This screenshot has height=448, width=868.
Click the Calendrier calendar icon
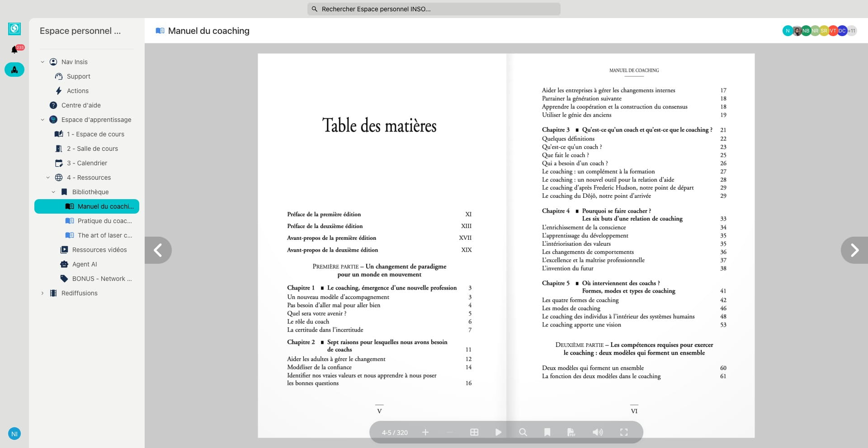click(x=59, y=163)
